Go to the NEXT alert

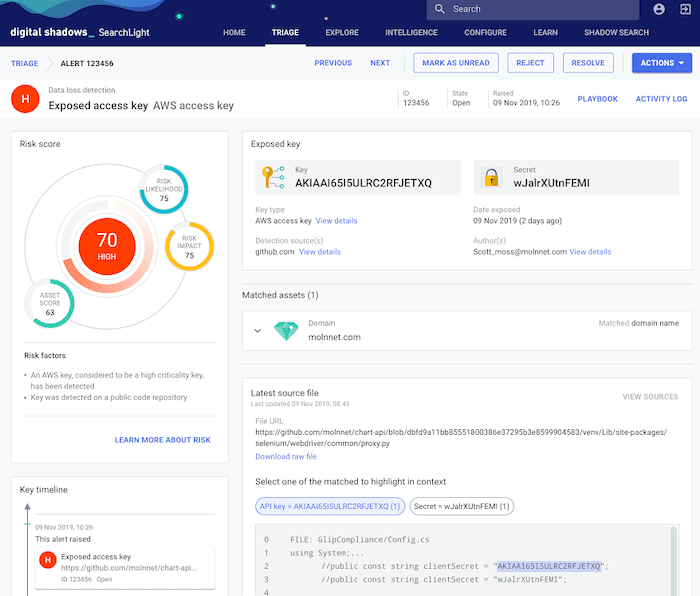[x=380, y=63]
